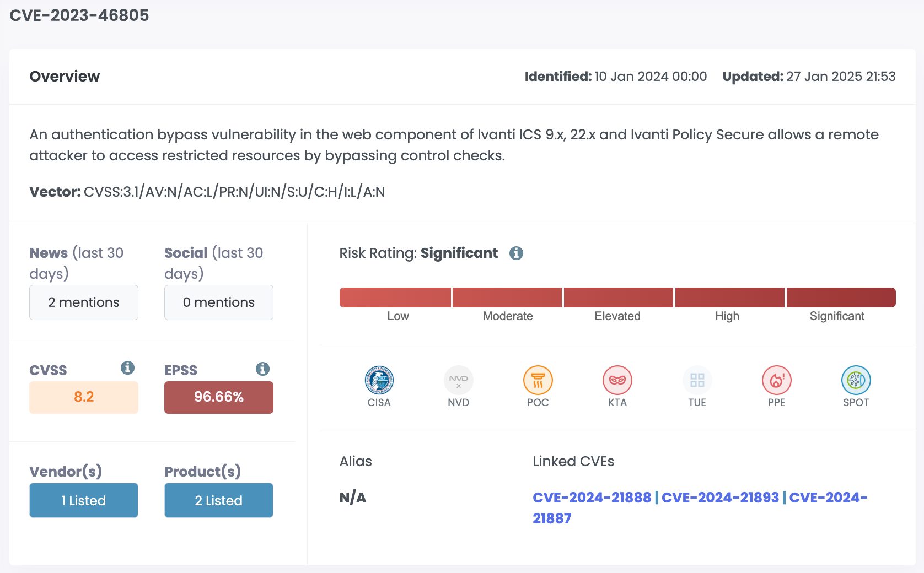Screen dimensions: 924x573
Task: Show the CVSS info tooltip icon
Action: (127, 367)
